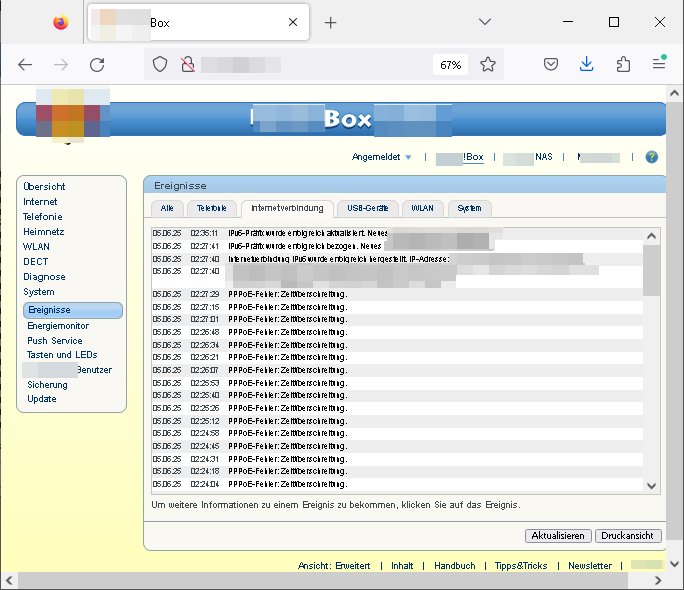Select the System events tab
The width and height of the screenshot is (684, 590).
point(469,208)
